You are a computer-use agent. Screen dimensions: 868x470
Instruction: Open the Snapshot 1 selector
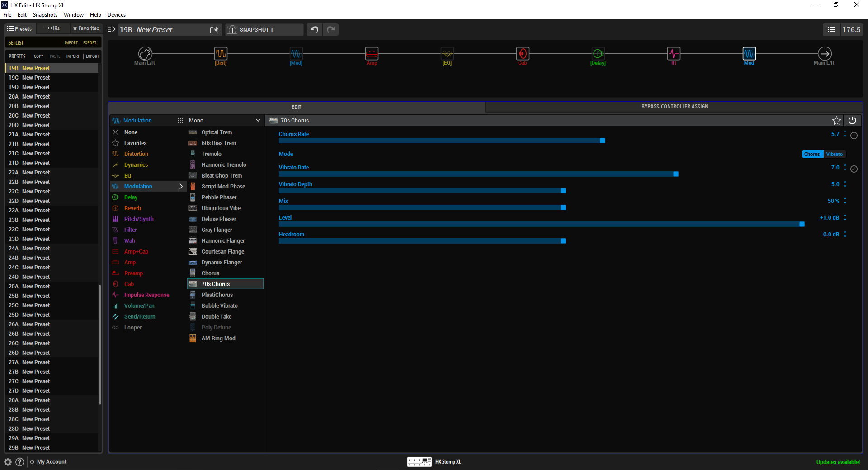point(264,30)
